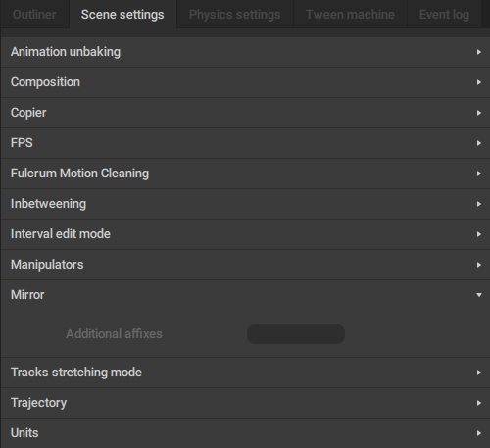Click the Additional affixes label
Image resolution: width=490 pixels, height=448 pixels.
coord(114,334)
